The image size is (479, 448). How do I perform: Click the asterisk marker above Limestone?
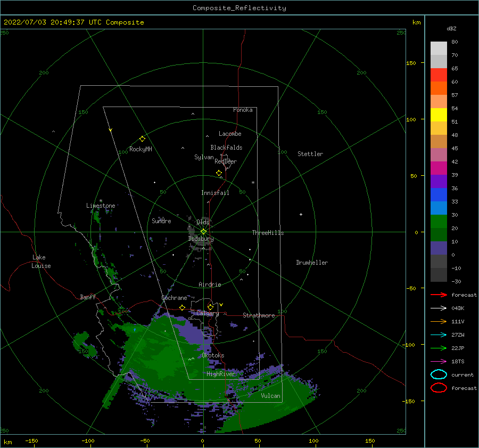point(101,201)
